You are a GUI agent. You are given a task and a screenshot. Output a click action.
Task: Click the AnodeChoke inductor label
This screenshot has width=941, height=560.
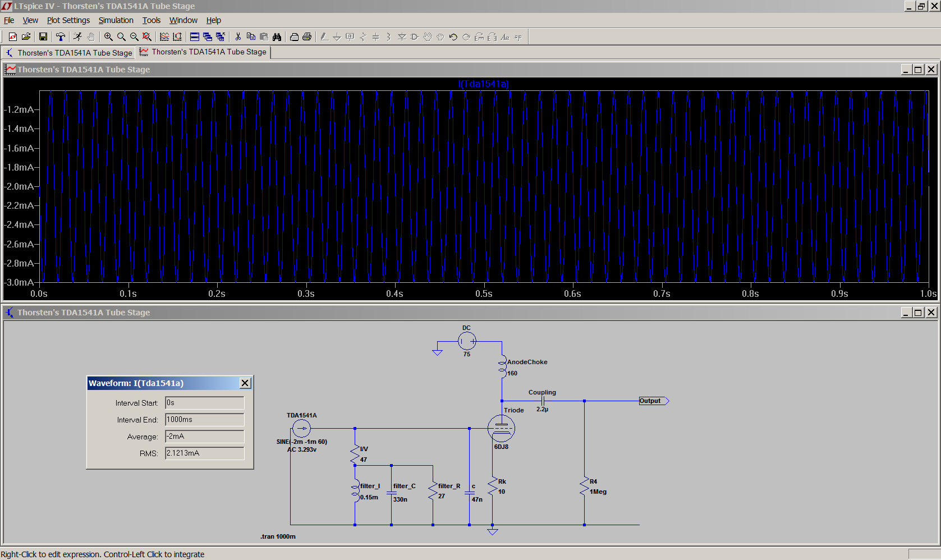point(527,362)
